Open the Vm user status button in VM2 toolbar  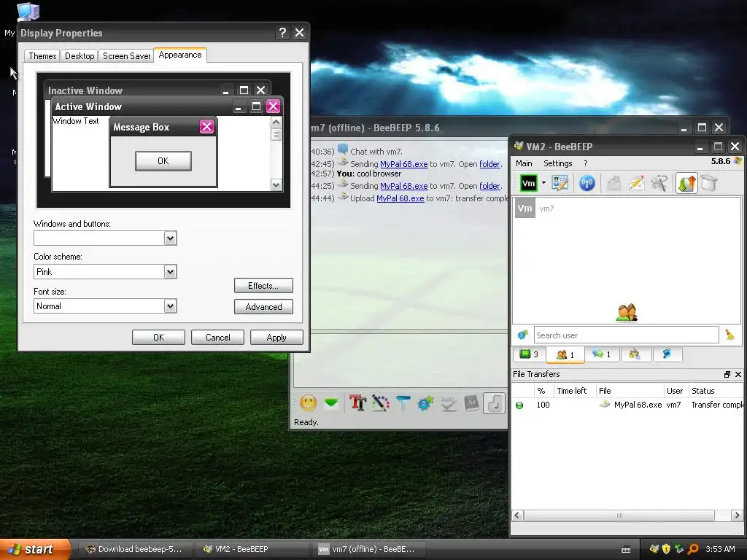528,183
